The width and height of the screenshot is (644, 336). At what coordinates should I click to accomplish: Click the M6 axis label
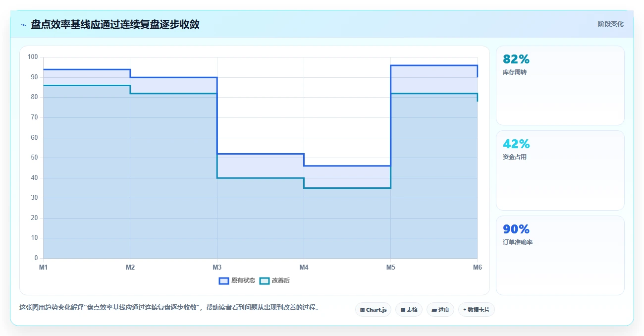coord(477,267)
